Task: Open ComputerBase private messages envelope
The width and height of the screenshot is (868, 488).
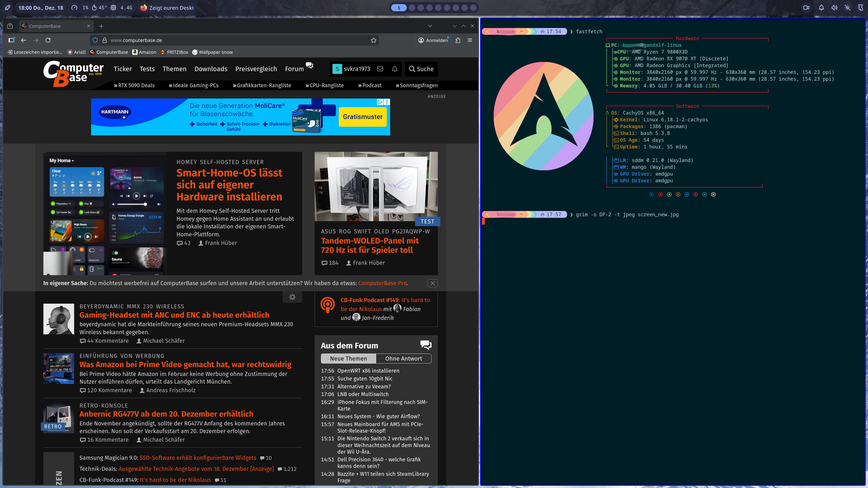Action: coord(380,69)
